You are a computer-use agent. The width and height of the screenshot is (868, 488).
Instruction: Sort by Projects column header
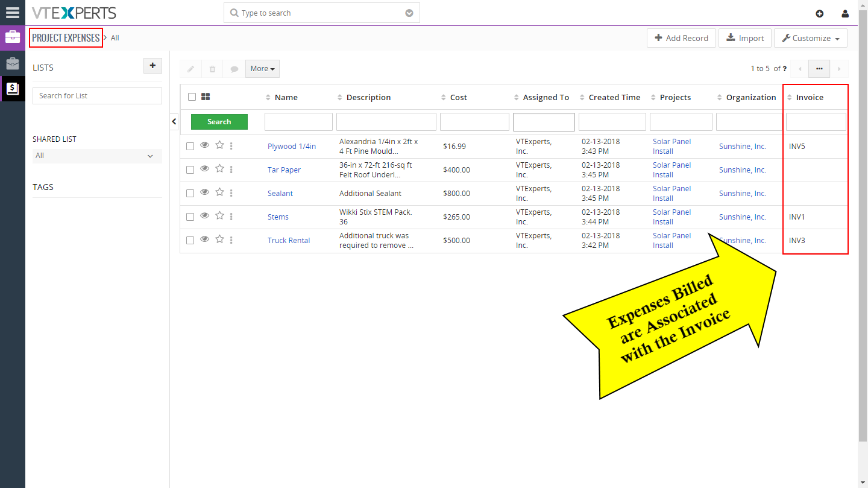(675, 97)
